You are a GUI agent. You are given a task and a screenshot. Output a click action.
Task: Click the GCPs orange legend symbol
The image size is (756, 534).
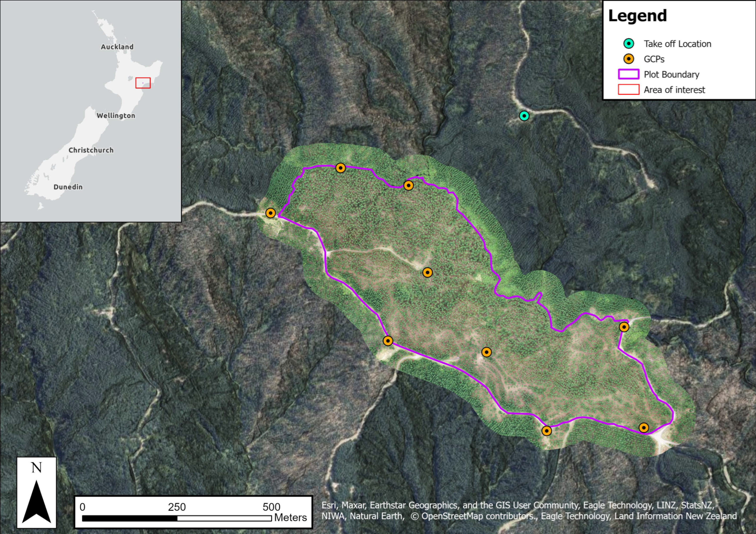coord(629,59)
